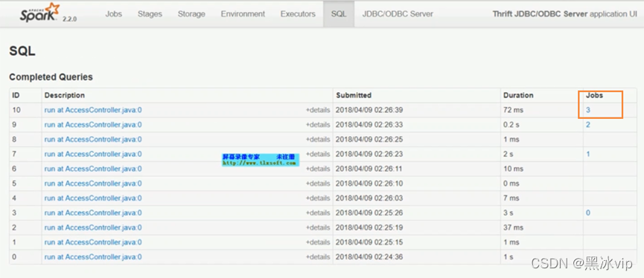The width and height of the screenshot is (644, 278).
Task: Click the Apache Spark logo
Action: 40,13
